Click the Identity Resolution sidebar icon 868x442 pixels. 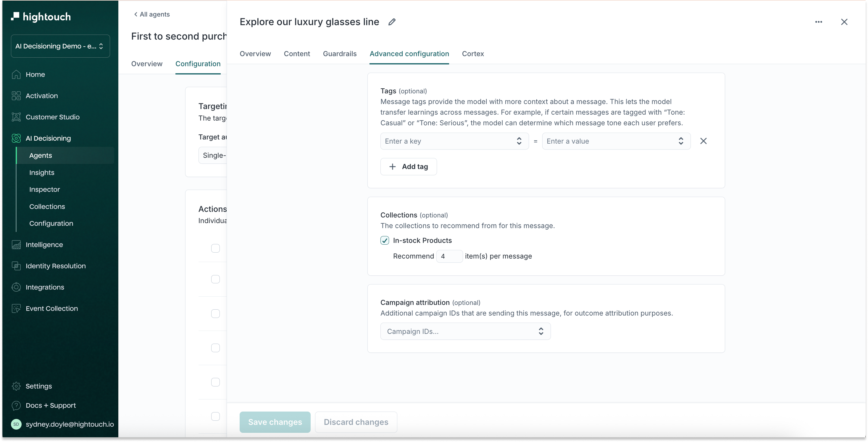click(x=16, y=266)
